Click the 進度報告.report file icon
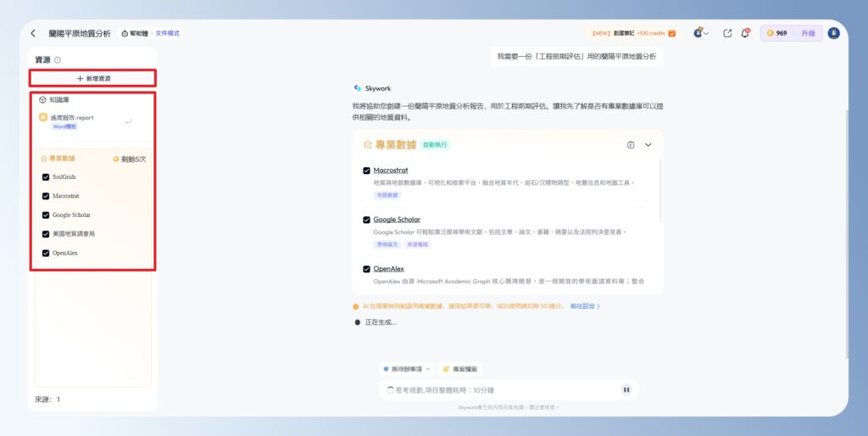 click(43, 117)
